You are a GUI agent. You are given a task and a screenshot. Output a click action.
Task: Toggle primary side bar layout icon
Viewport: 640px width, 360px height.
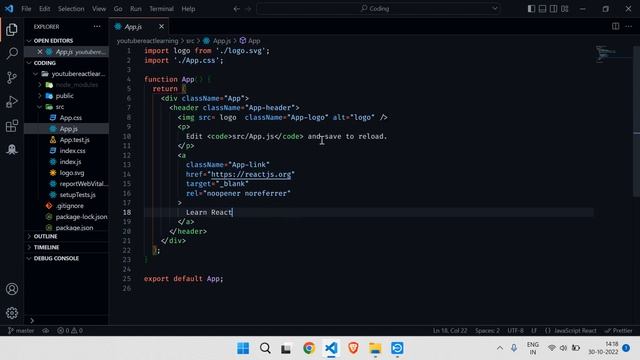tap(531, 9)
